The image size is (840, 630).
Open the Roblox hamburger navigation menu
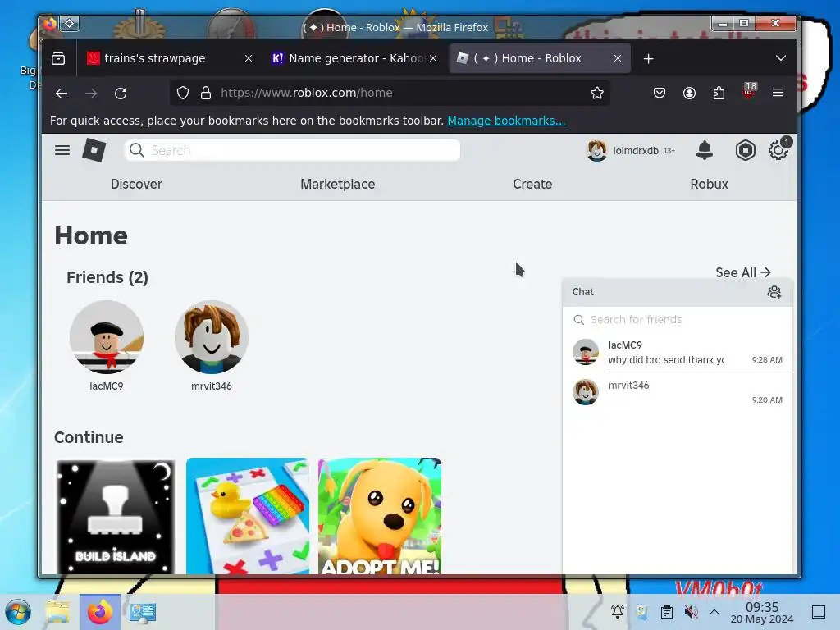62,151
